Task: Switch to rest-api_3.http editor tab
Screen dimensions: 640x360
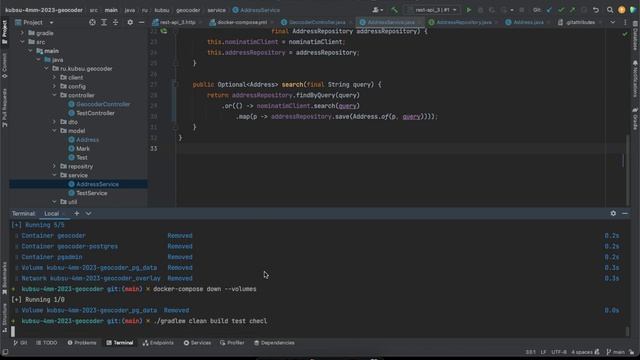Action: tap(174, 22)
